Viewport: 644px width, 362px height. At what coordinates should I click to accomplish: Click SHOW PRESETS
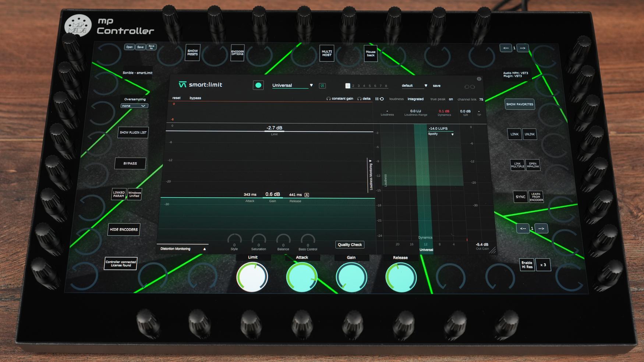click(x=192, y=53)
